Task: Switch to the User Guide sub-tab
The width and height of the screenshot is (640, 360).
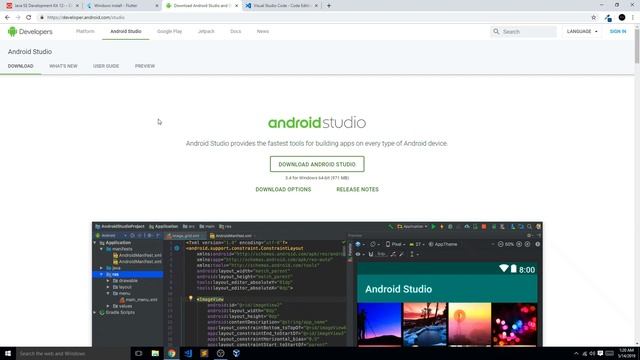Action: pyautogui.click(x=106, y=66)
